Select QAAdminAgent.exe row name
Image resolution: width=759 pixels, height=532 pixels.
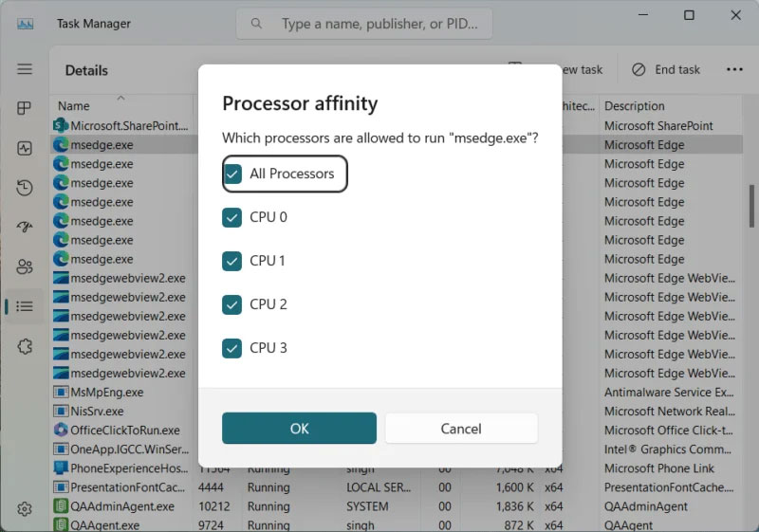pos(122,506)
